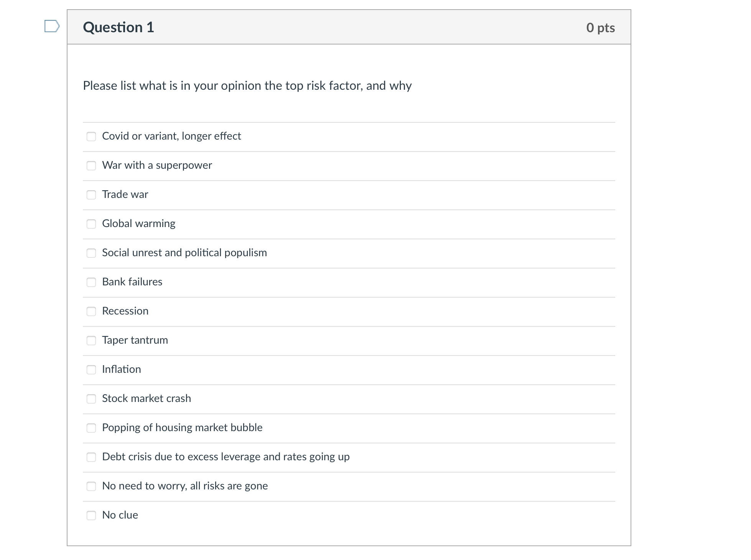The height and width of the screenshot is (560, 751).
Task: Check the "Trade war" option
Action: click(x=91, y=195)
